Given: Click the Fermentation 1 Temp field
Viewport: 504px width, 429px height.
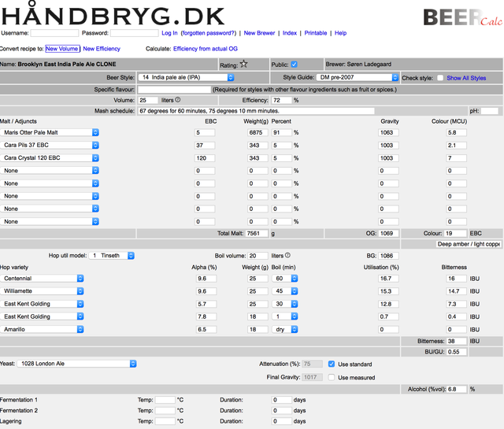Looking at the screenshot, I should pyautogui.click(x=165, y=400).
